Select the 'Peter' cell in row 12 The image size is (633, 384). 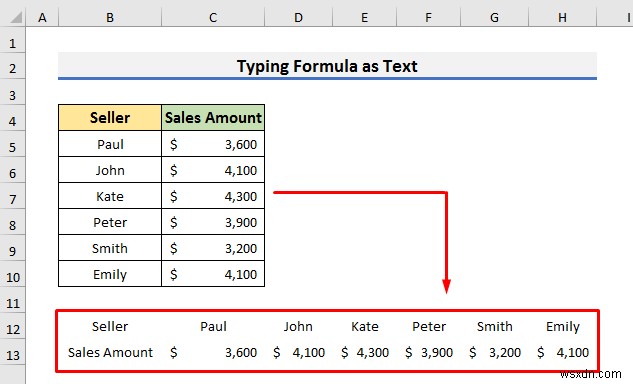[x=428, y=326]
